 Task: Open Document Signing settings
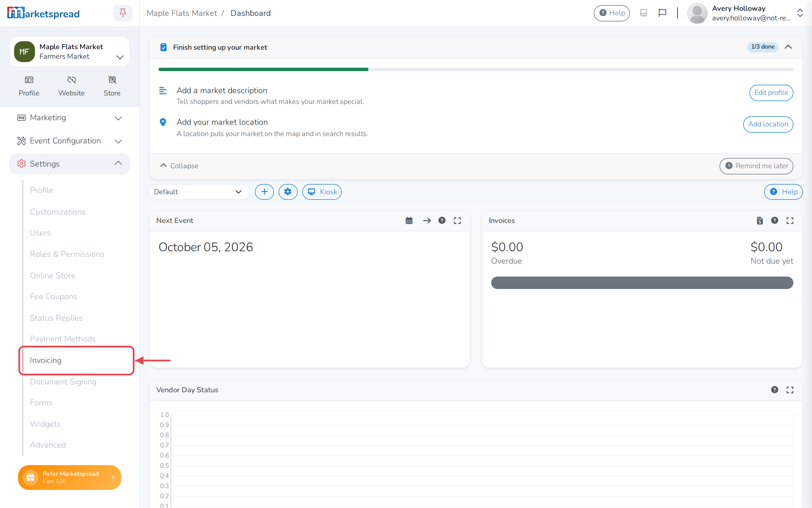point(63,382)
